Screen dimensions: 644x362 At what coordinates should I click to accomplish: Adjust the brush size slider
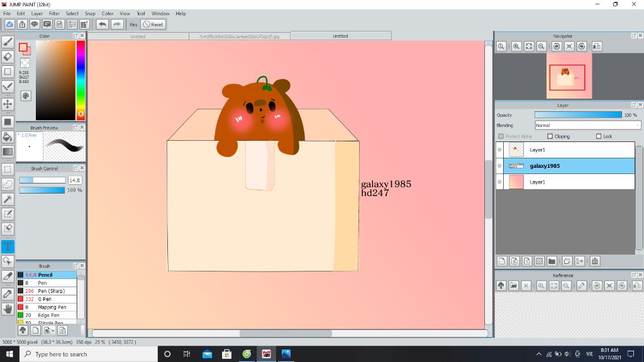coord(42,180)
